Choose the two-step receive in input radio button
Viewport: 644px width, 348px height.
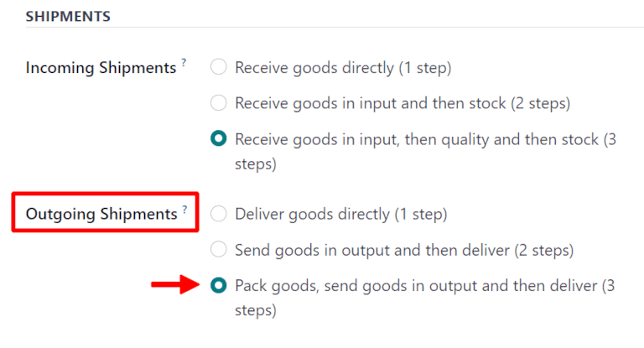point(219,104)
